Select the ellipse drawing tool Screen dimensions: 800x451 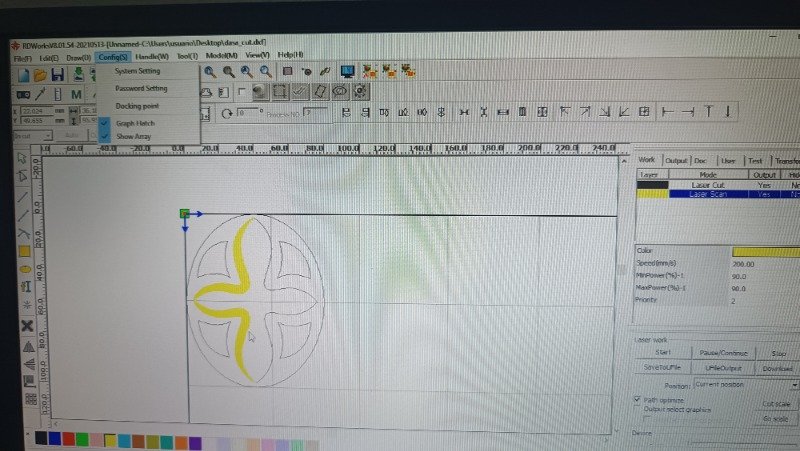tap(26, 269)
